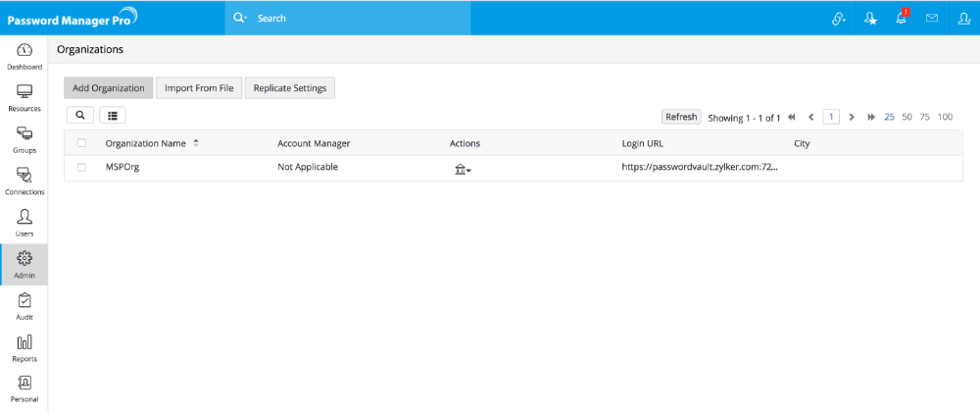Open the mail envelope icon
Screen dimensions: 980x413
(932, 18)
